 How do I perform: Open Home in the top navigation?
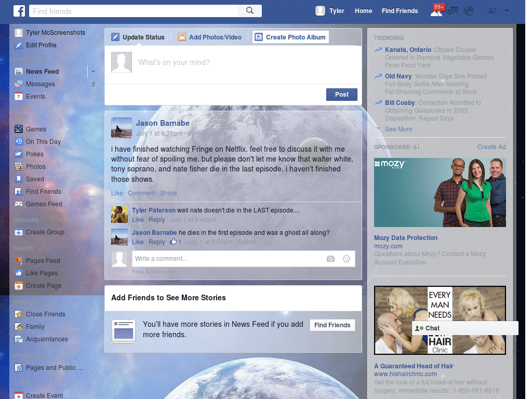[x=363, y=11]
